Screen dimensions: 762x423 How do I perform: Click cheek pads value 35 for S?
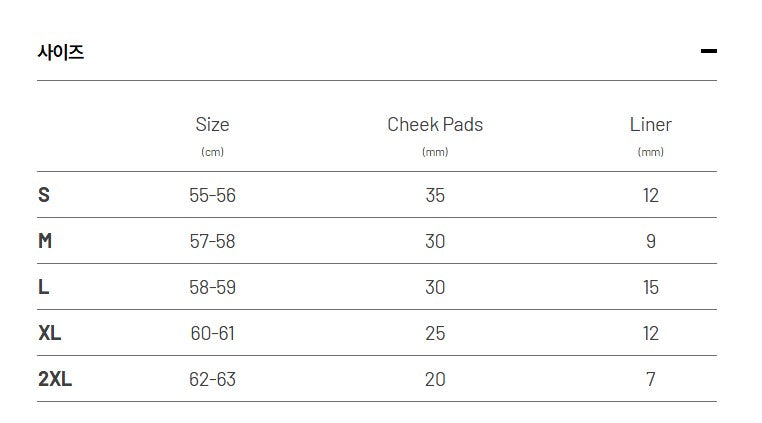click(435, 195)
